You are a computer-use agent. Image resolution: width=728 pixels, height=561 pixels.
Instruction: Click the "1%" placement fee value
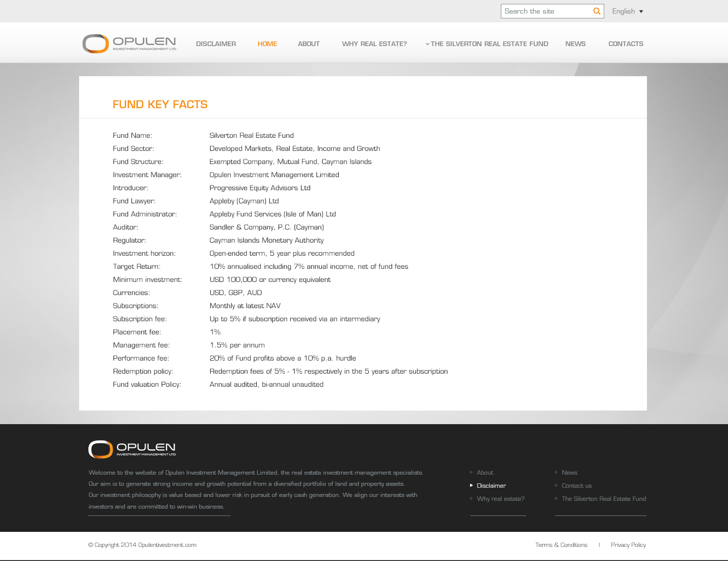coord(215,332)
